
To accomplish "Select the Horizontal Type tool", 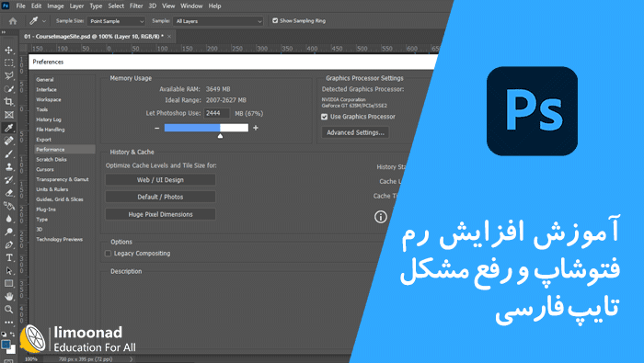I will pyautogui.click(x=8, y=257).
